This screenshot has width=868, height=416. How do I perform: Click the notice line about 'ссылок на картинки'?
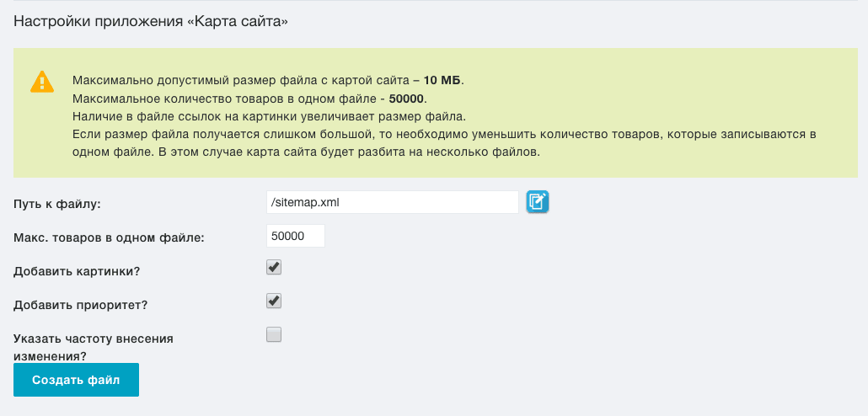coord(270,117)
